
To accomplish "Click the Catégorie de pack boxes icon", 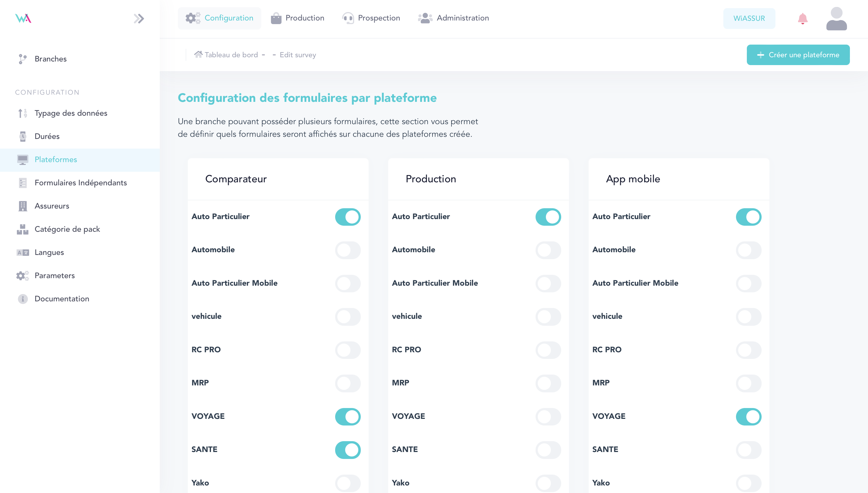I will pyautogui.click(x=22, y=229).
